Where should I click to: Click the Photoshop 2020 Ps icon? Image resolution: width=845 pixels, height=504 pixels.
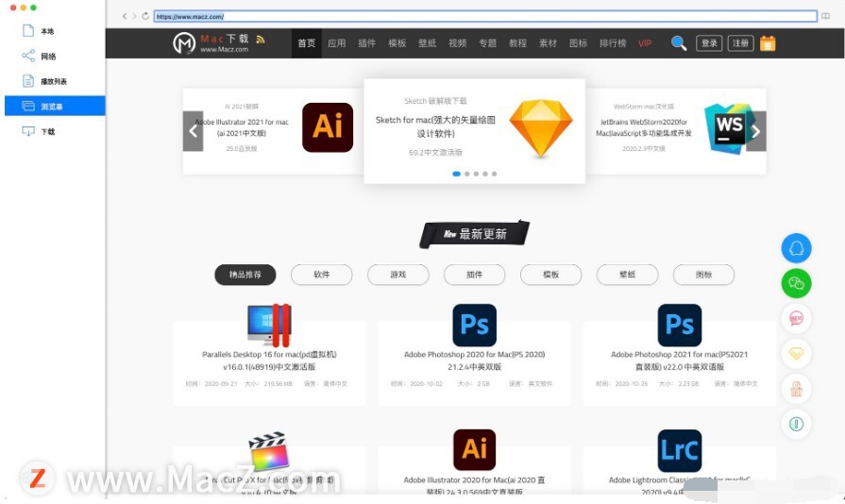click(474, 326)
